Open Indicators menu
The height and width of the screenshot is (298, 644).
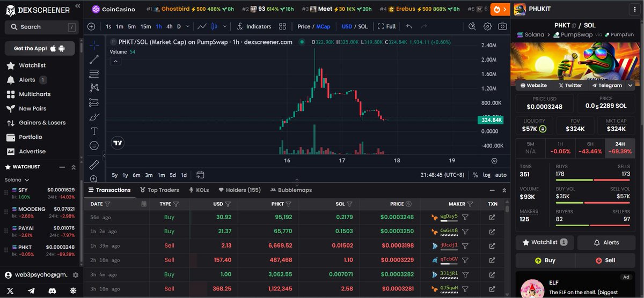pyautogui.click(x=254, y=26)
